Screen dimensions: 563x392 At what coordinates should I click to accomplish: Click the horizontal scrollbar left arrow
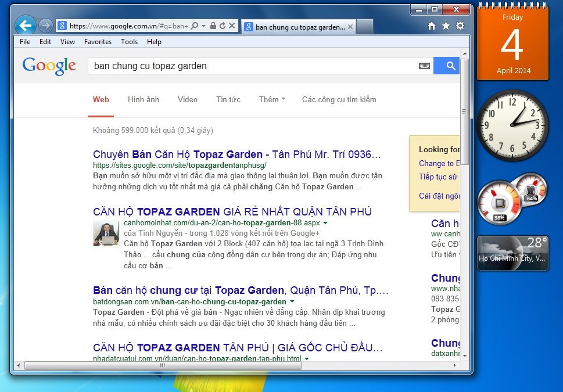pyautogui.click(x=19, y=365)
